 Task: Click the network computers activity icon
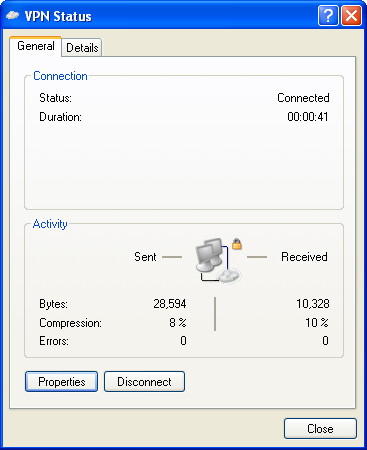[x=217, y=261]
